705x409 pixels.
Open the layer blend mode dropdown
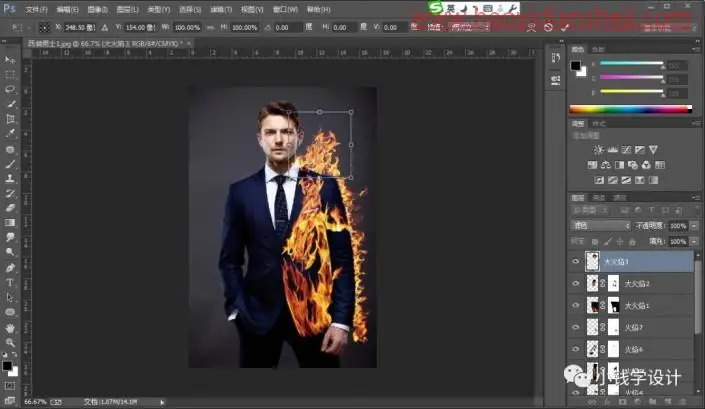click(600, 226)
